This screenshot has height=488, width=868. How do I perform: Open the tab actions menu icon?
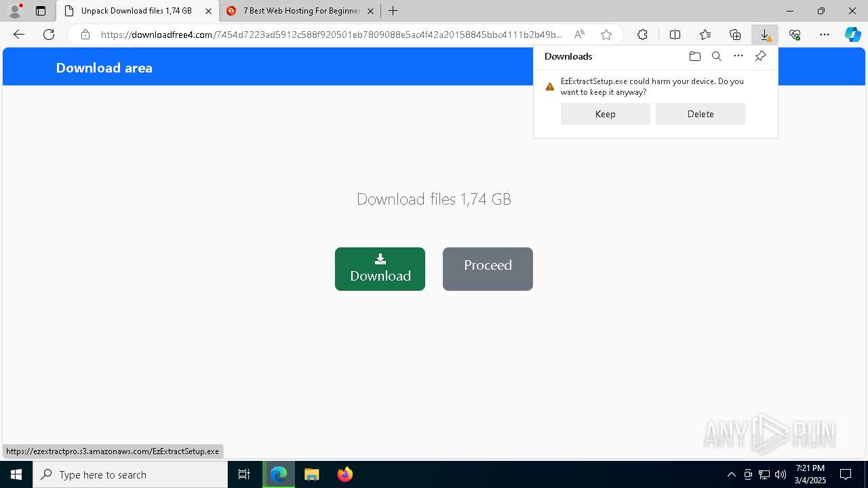point(41,11)
